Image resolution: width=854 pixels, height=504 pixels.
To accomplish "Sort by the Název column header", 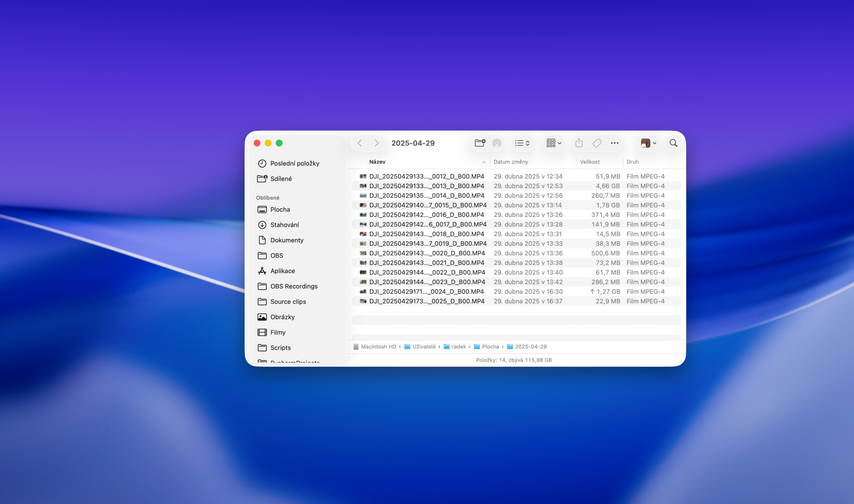I will [377, 162].
